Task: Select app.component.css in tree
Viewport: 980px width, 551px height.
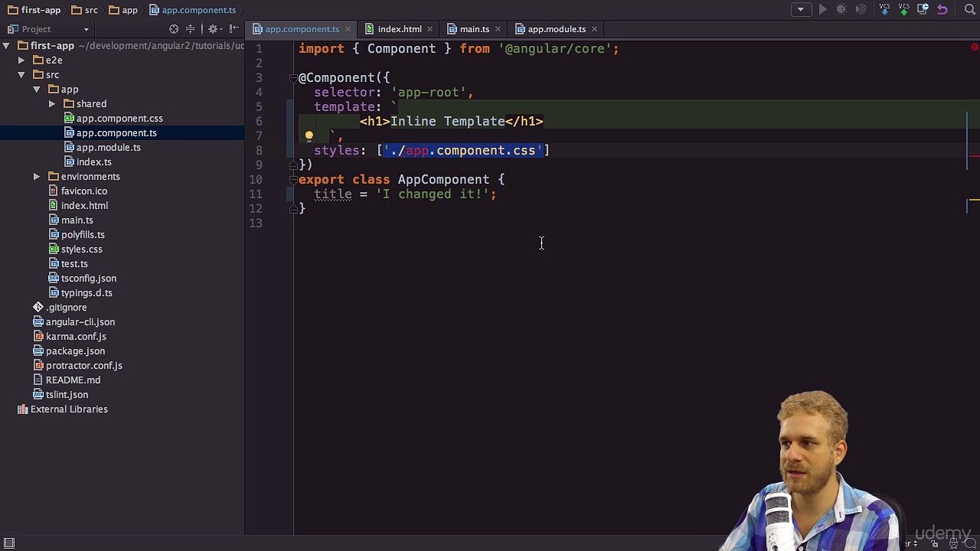Action: [119, 119]
